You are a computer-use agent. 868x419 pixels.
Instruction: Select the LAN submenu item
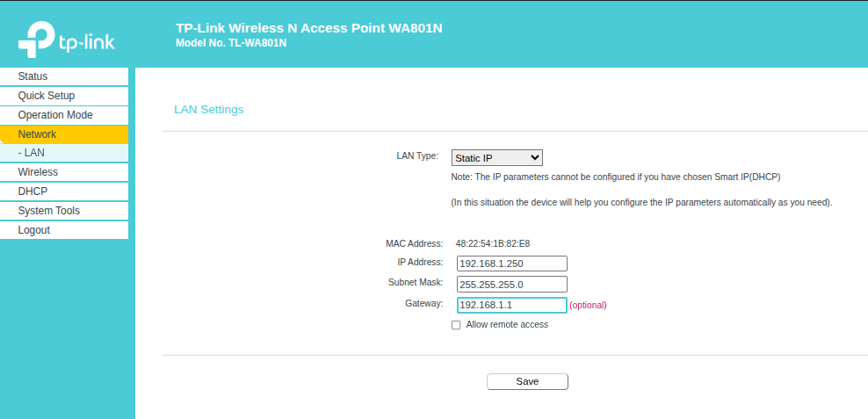64,153
